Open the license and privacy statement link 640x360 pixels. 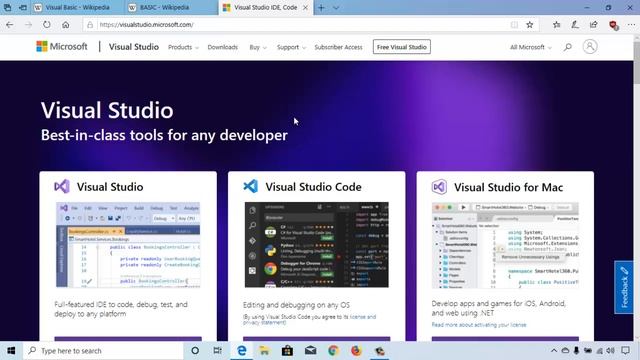[x=309, y=319]
